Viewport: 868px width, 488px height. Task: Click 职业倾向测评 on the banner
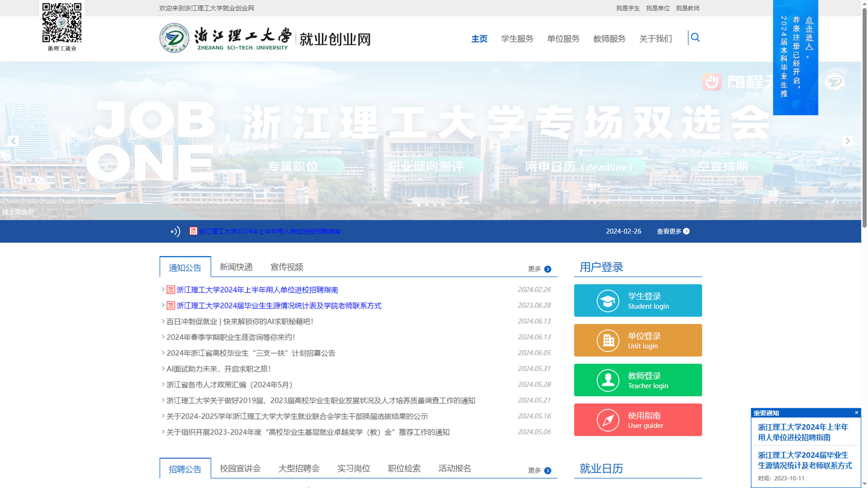(426, 167)
